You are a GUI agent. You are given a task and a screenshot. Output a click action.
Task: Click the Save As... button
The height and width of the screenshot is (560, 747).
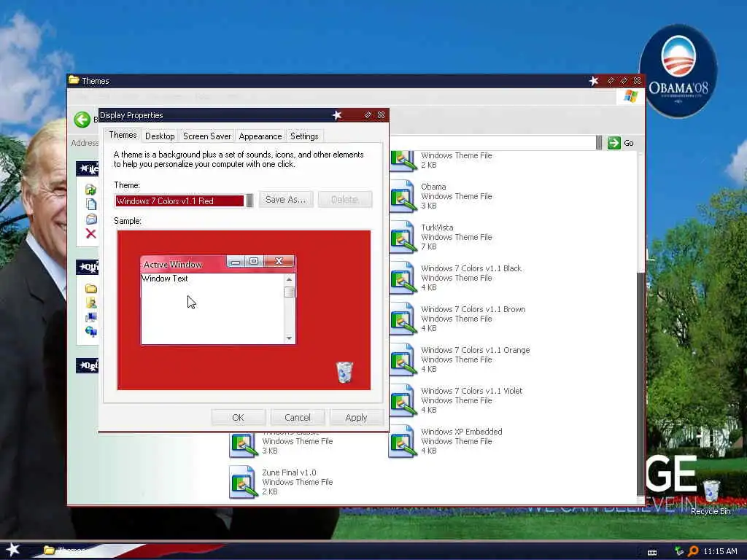286,200
